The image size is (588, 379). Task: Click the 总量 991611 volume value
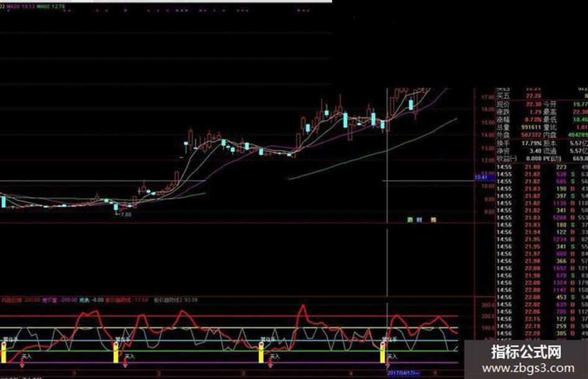coord(531,128)
